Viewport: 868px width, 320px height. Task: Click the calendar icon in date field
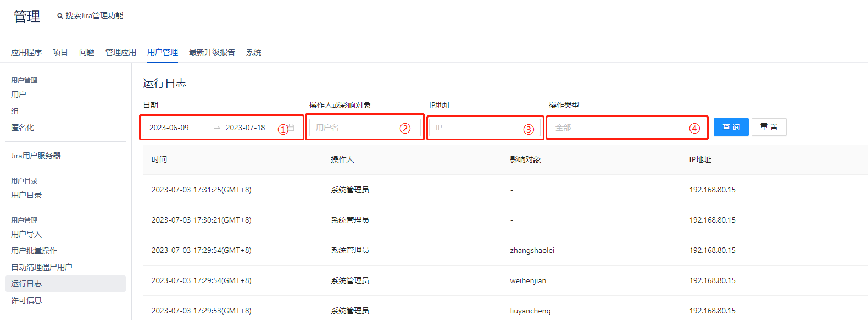point(292,128)
